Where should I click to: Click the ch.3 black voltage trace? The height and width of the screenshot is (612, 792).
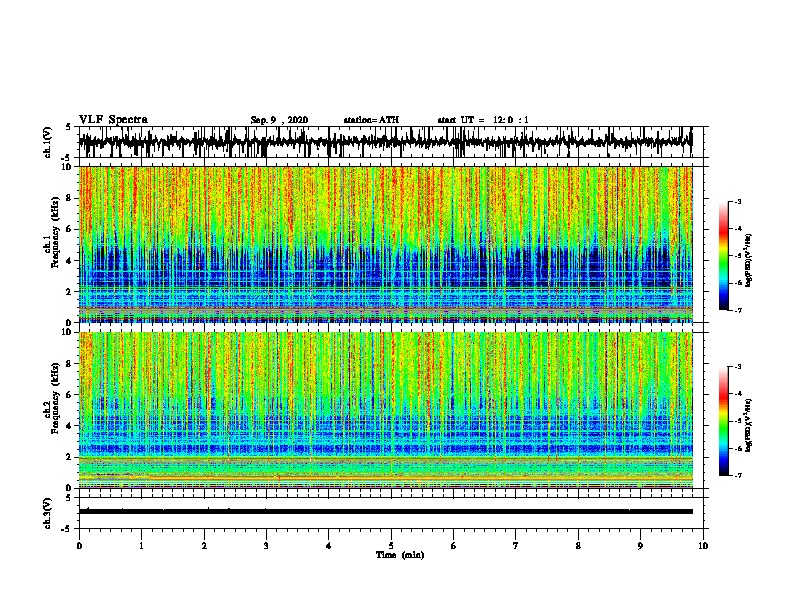pyautogui.click(x=385, y=512)
